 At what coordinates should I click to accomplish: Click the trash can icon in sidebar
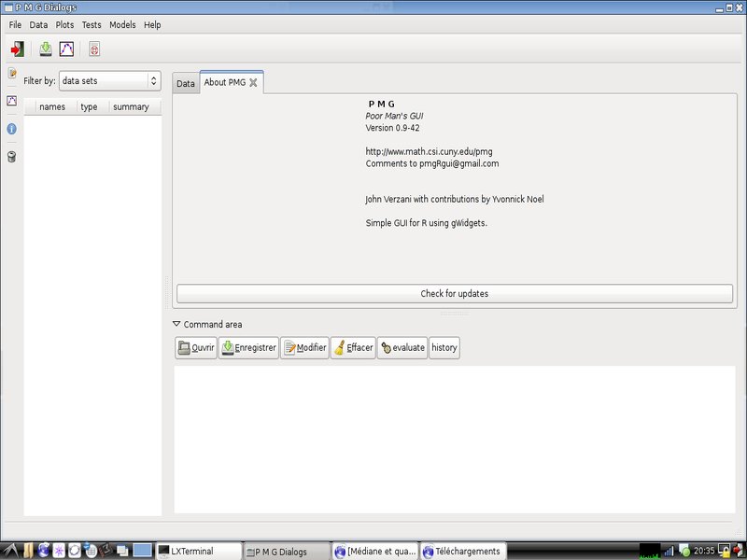pos(12,157)
